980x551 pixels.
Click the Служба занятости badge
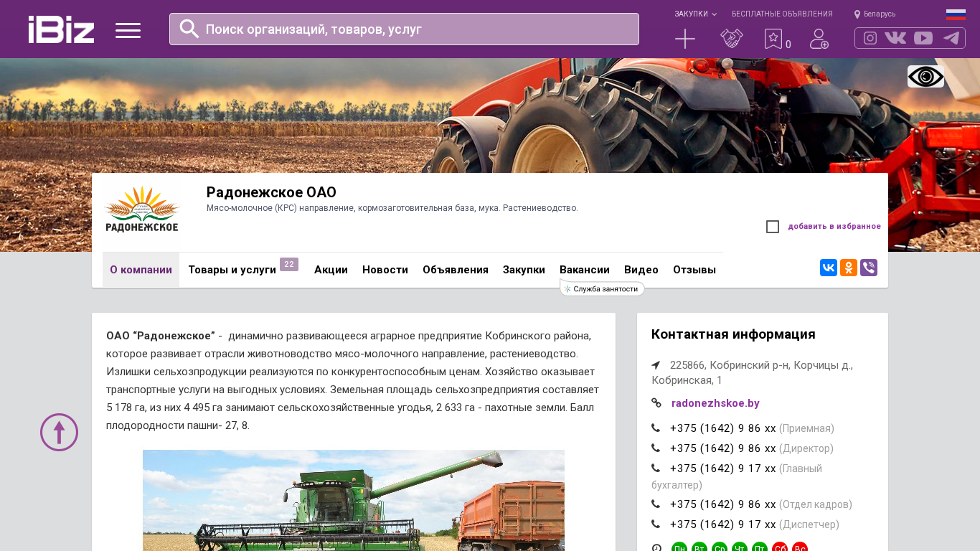tap(602, 288)
